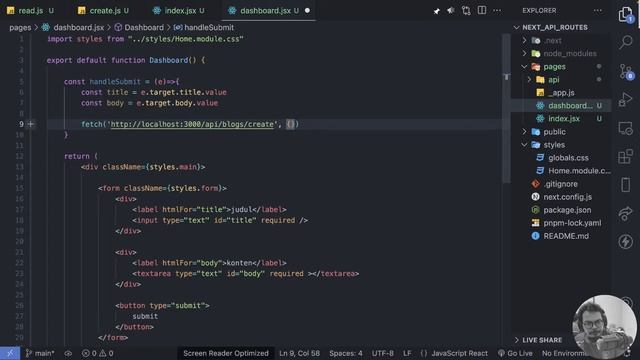Image resolution: width=640 pixels, height=360 pixels.
Task: Switch to the index.jsx tab
Action: (180, 11)
